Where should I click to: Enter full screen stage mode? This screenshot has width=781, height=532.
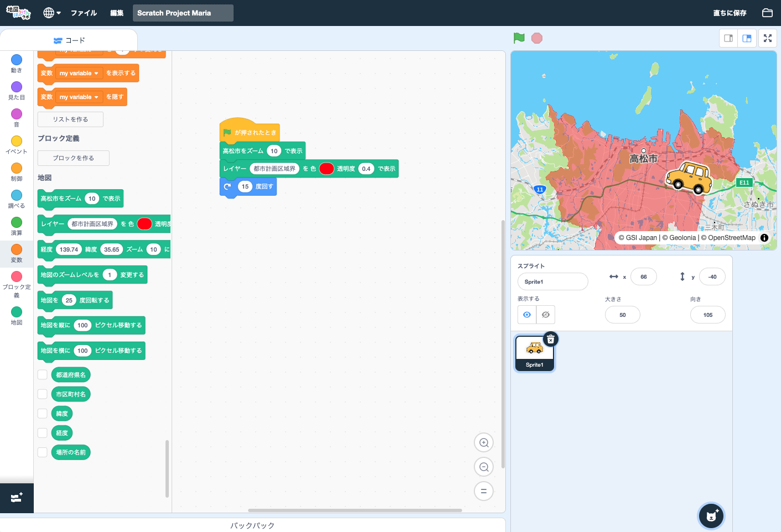768,38
